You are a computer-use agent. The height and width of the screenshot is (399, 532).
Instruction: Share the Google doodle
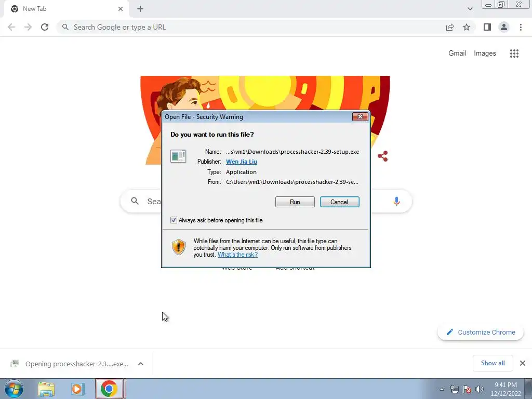click(x=383, y=156)
